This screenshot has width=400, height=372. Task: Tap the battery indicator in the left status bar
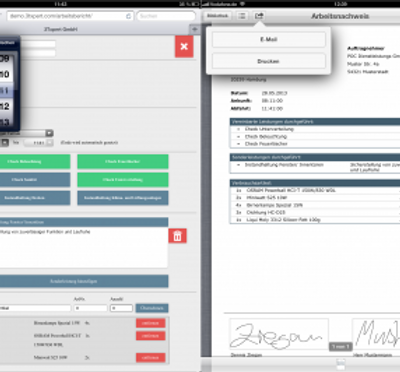tap(195, 4)
